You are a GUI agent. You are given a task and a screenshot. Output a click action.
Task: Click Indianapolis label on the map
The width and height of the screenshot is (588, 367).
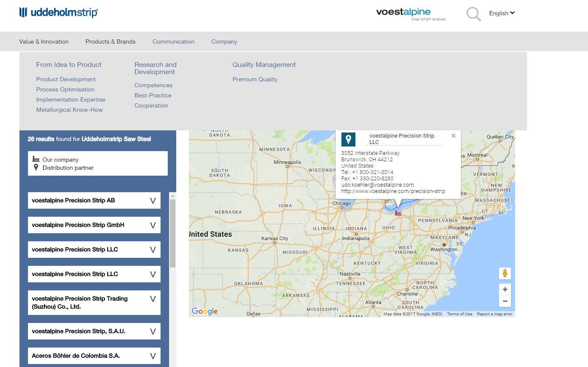pos(356,238)
